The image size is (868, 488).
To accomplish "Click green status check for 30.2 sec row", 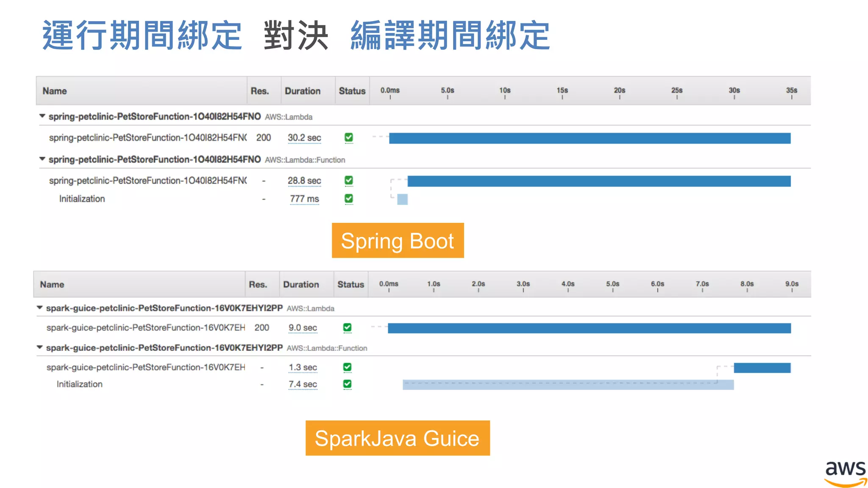I will 349,137.
